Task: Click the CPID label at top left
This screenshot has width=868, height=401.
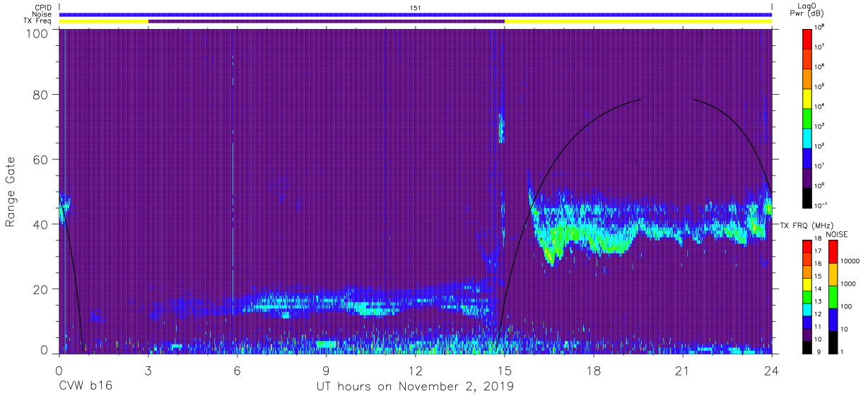Action: tap(45, 7)
